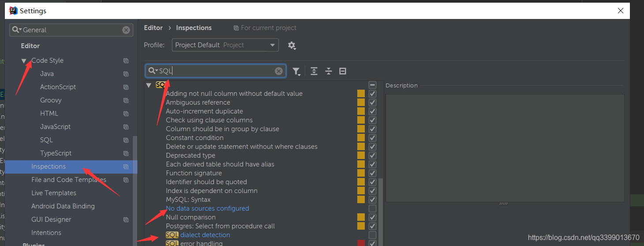Uncheck Adding not null column without default value
644x246 pixels.
click(373, 94)
